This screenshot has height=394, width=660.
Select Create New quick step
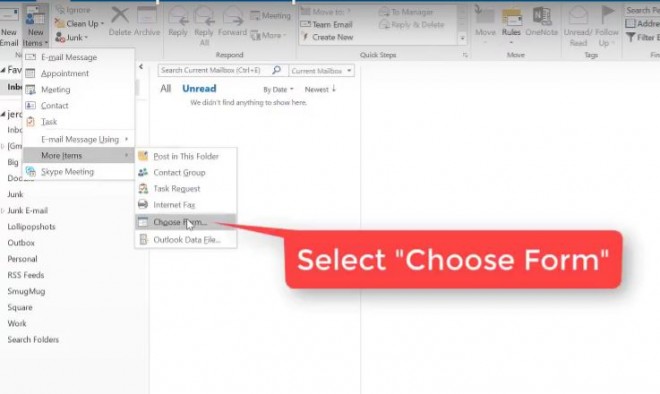(327, 37)
